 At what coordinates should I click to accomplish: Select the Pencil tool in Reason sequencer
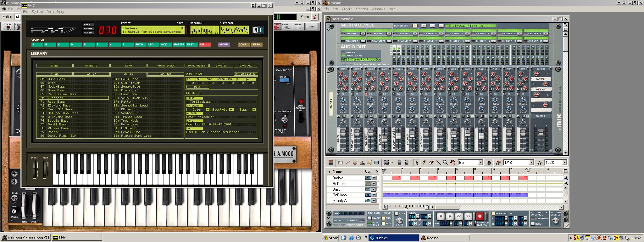point(424,163)
